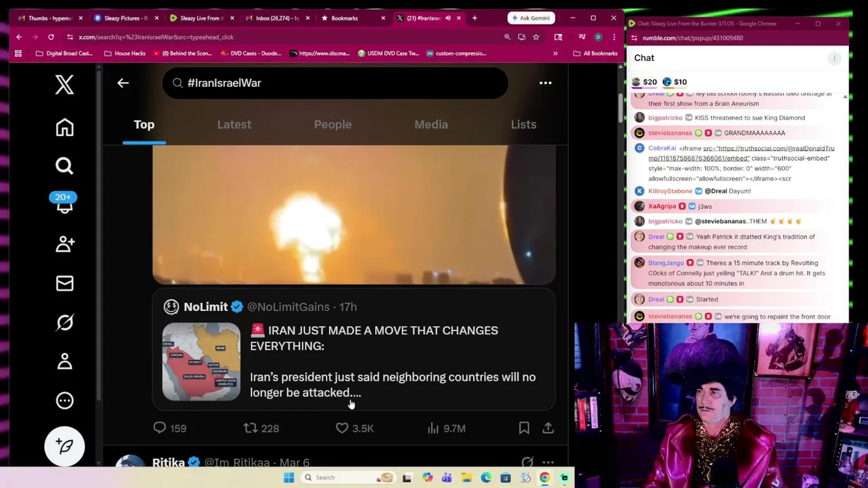Open the X logo home icon
Viewport: 868px width, 488px height.
pyautogui.click(x=64, y=85)
